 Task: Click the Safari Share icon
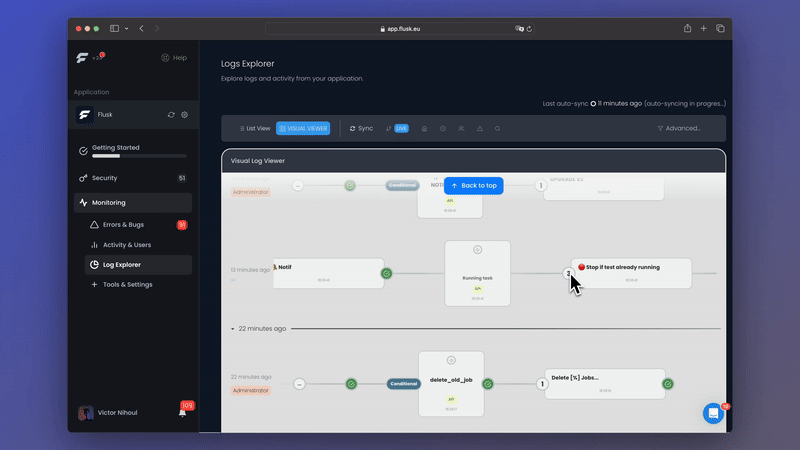click(x=687, y=29)
